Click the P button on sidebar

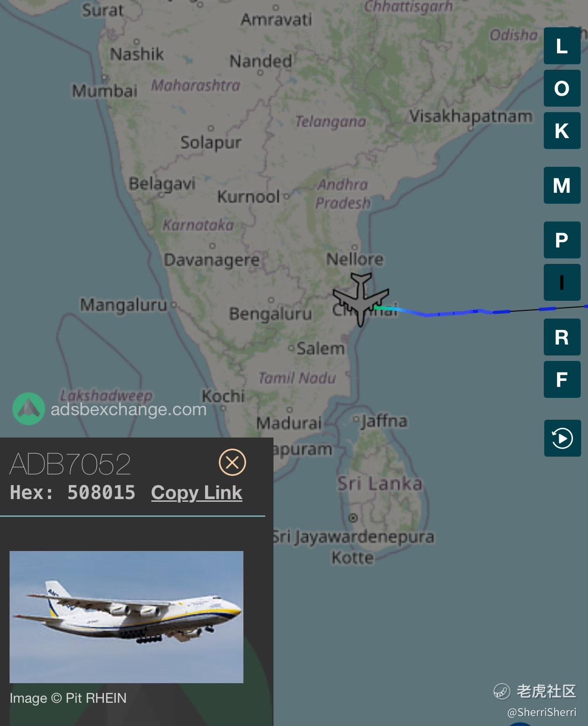[562, 240]
